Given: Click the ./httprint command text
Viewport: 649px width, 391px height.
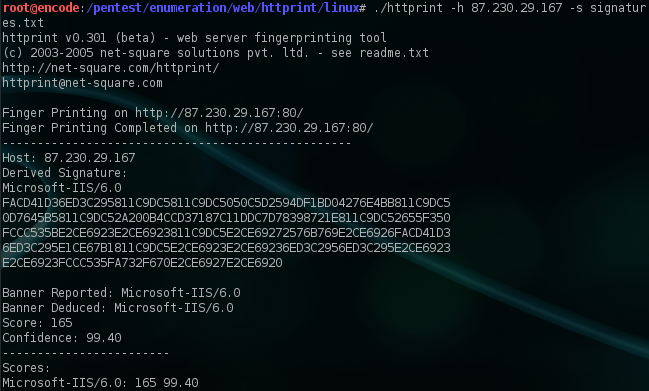Looking at the screenshot, I should (x=408, y=7).
